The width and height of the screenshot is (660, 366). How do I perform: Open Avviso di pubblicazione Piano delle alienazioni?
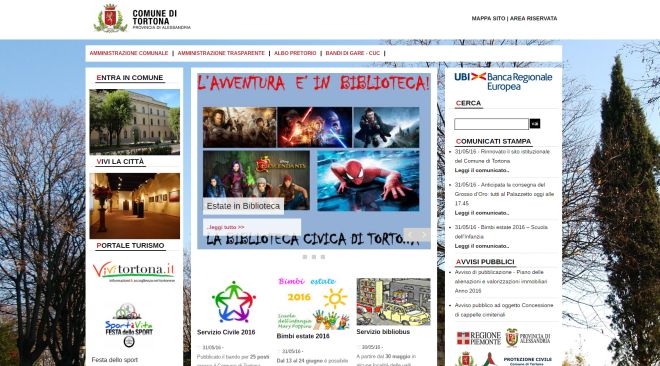501,281
